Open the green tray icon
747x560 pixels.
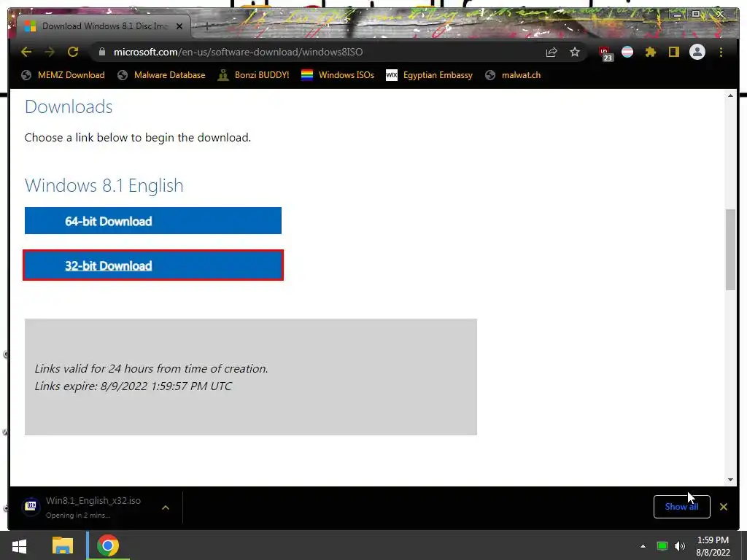point(662,546)
